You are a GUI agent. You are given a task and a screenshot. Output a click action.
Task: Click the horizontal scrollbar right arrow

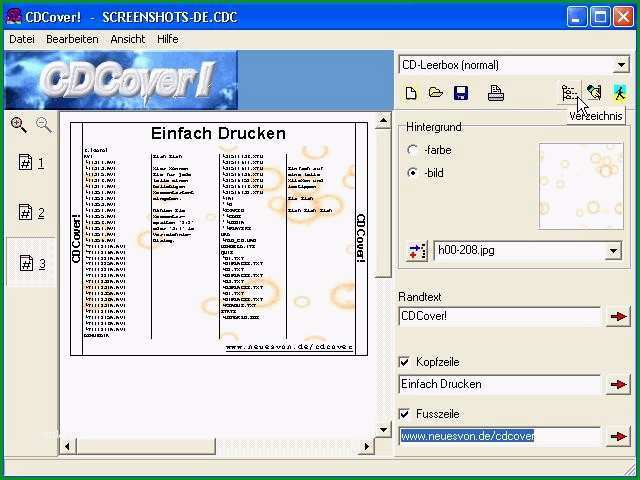(x=366, y=447)
